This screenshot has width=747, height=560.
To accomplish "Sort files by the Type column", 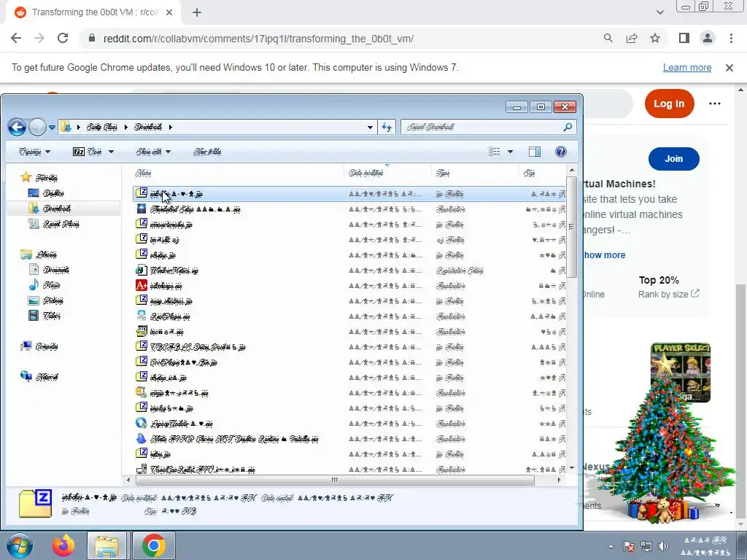I will 475,173.
